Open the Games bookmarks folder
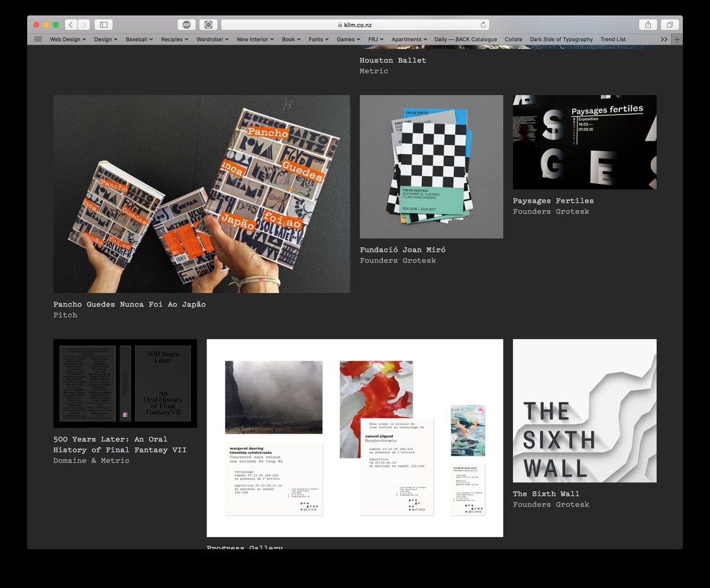This screenshot has width=710, height=588. coord(348,40)
